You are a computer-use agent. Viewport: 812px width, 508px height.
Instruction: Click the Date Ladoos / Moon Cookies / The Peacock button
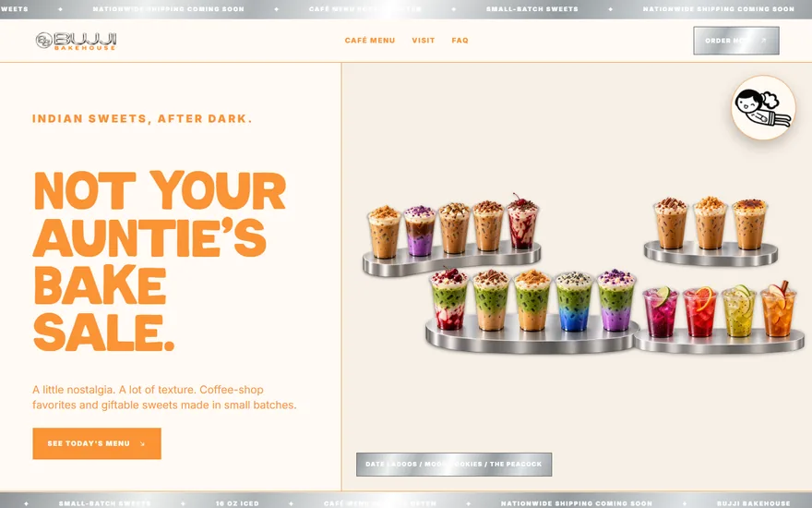(454, 465)
